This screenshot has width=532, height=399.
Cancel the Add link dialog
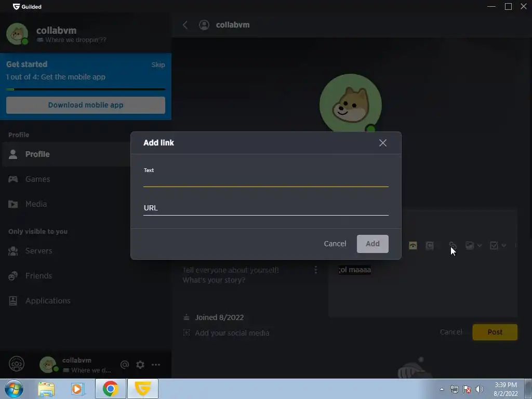coord(335,244)
